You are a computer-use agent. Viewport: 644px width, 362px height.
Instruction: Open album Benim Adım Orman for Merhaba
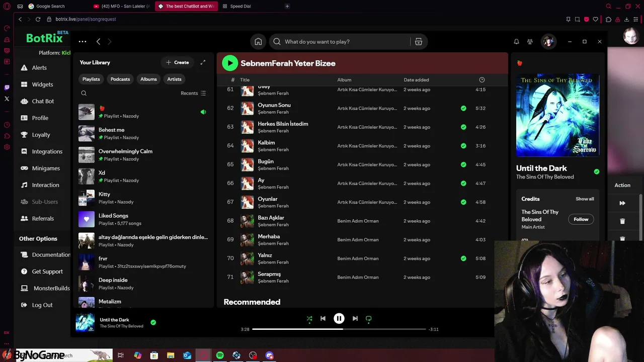pyautogui.click(x=358, y=240)
